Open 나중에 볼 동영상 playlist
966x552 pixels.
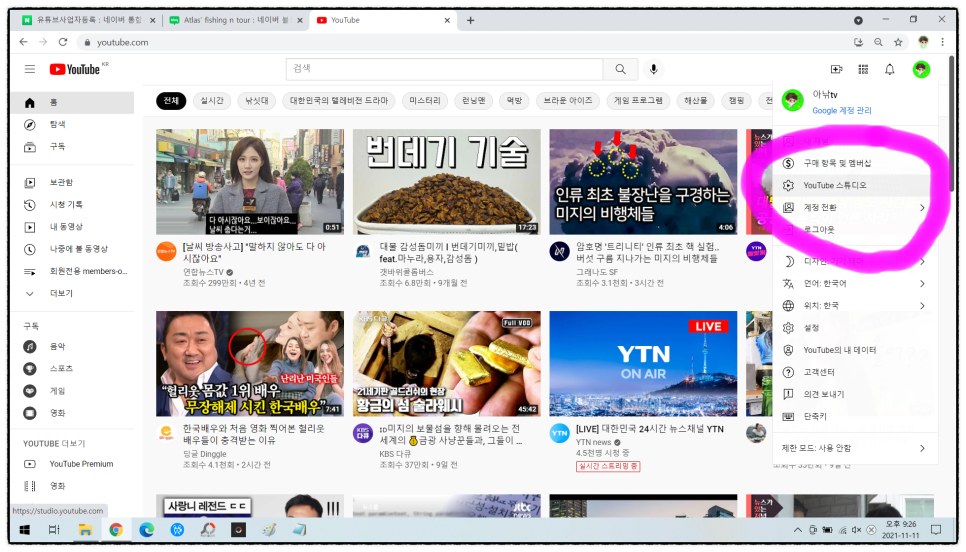[x=73, y=249]
